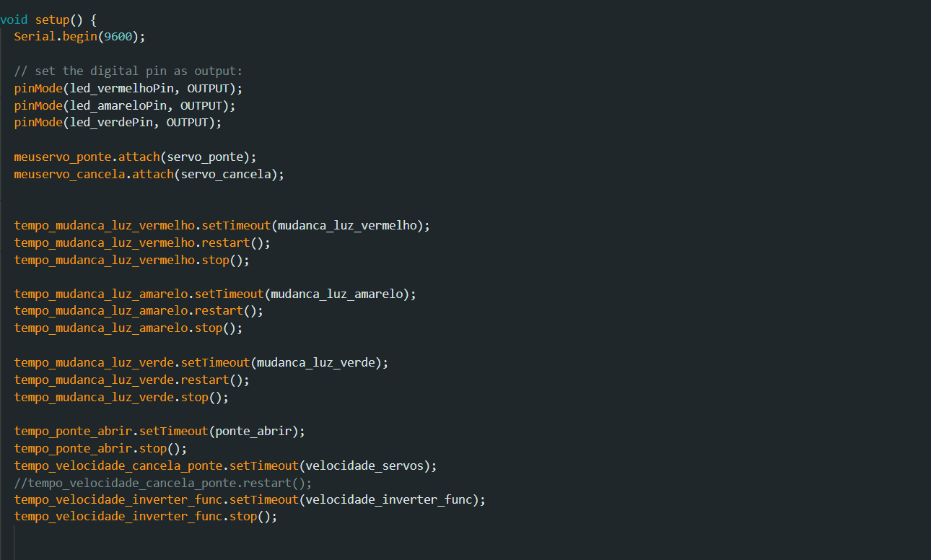Click the pinMode(led_verdePin, OUTPUT) line

click(x=118, y=123)
